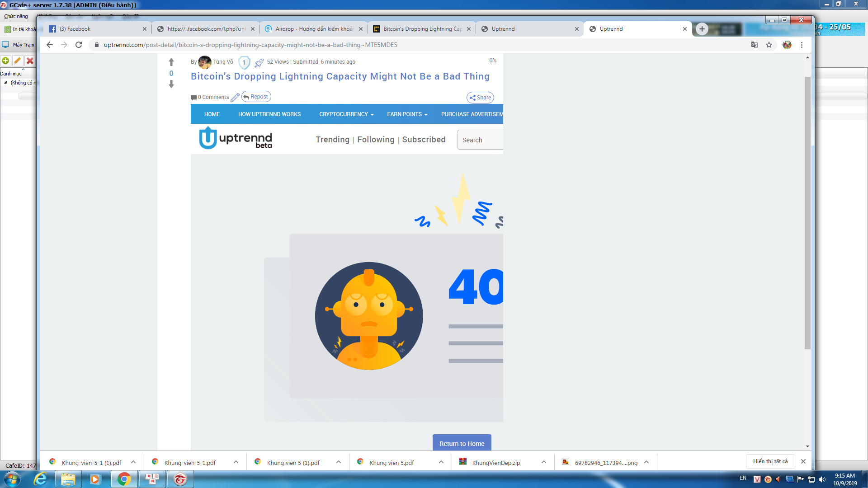This screenshot has width=868, height=488.
Task: Click the Repost button
Action: 256,97
